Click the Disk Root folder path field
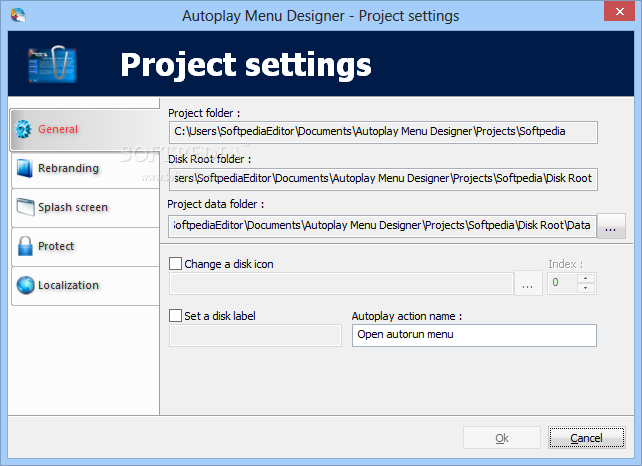This screenshot has height=466, width=642. click(x=383, y=179)
